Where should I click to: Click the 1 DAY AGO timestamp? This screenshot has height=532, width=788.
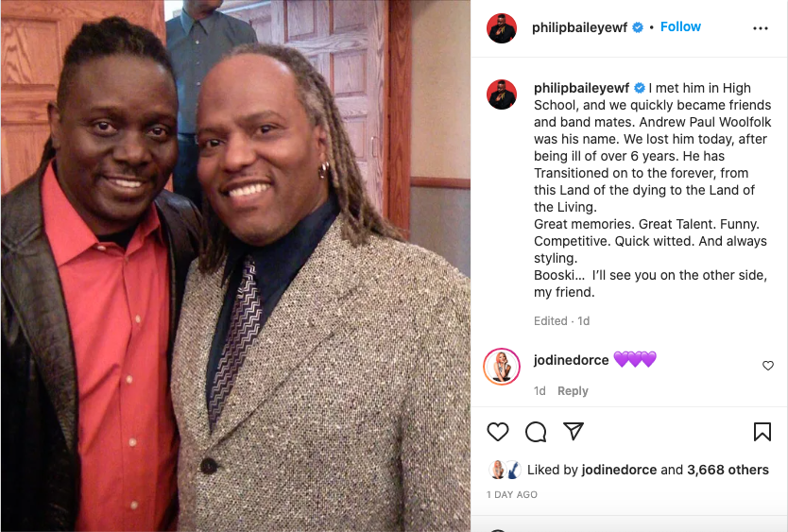pyautogui.click(x=511, y=495)
